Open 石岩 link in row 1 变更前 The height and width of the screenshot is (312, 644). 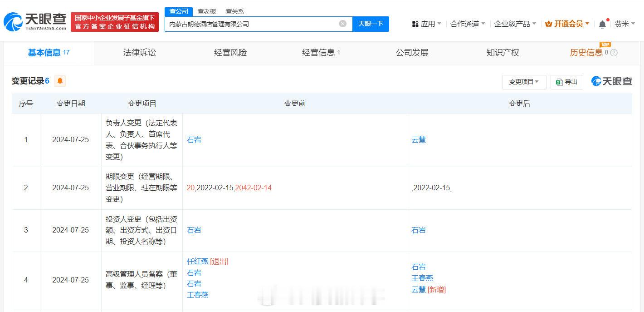point(194,140)
